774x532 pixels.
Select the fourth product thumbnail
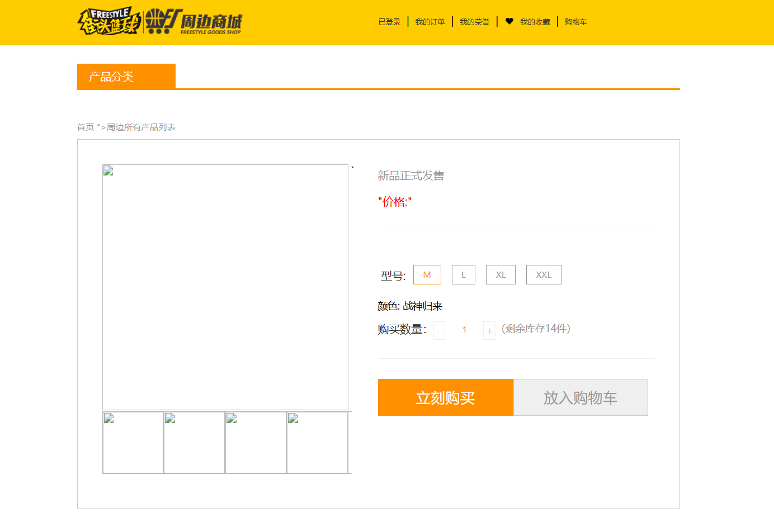318,443
